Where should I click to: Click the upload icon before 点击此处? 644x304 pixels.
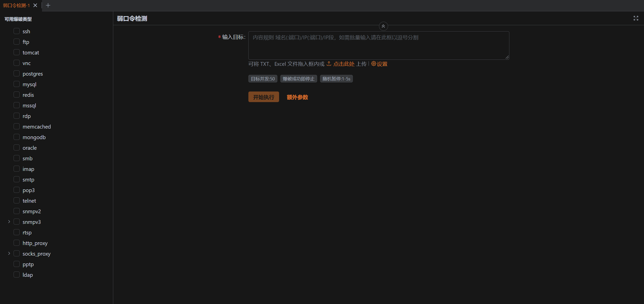pyautogui.click(x=329, y=64)
